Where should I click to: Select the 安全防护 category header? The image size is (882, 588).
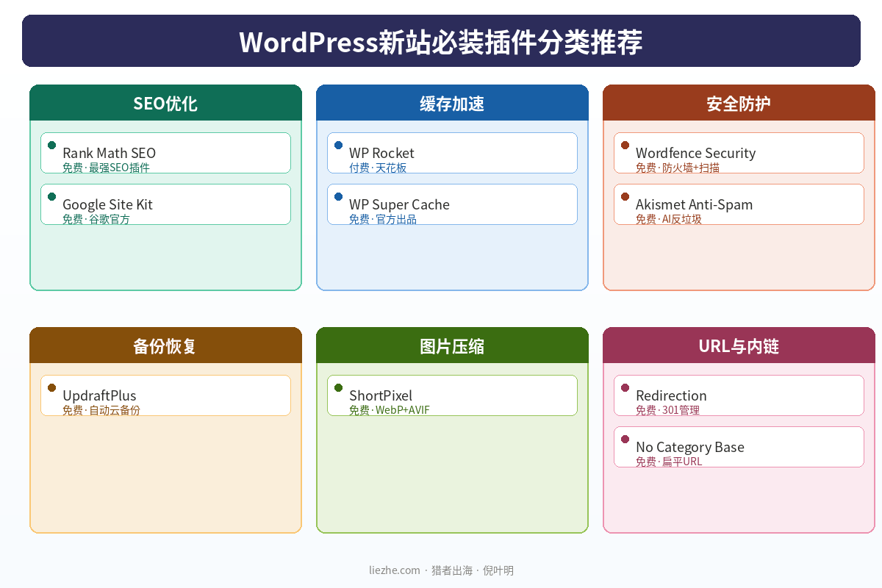coord(739,103)
